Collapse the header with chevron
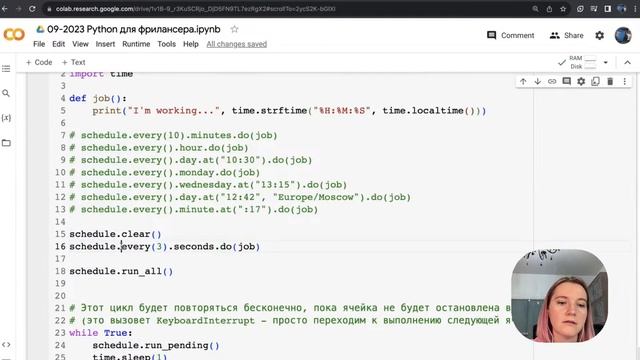This screenshot has width=640, height=360. pos(627,62)
